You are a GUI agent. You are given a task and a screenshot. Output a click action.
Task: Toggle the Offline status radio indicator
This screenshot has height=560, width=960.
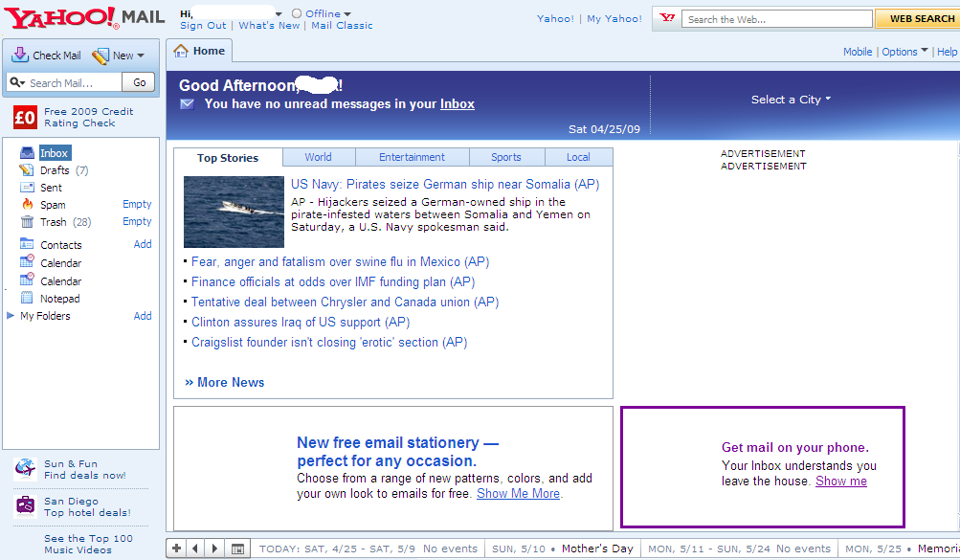(x=297, y=13)
